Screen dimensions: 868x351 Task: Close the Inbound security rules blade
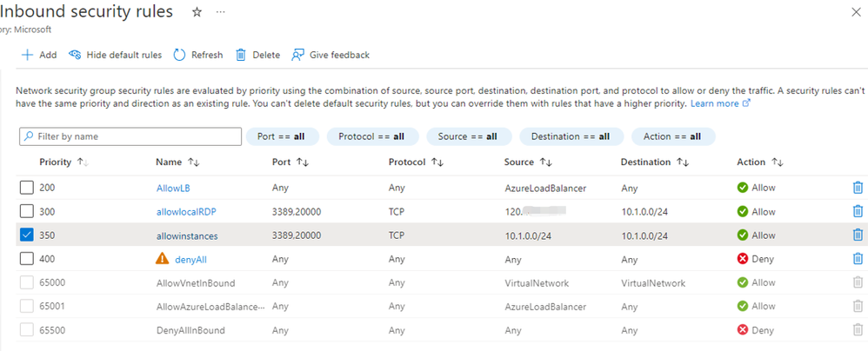click(x=856, y=12)
